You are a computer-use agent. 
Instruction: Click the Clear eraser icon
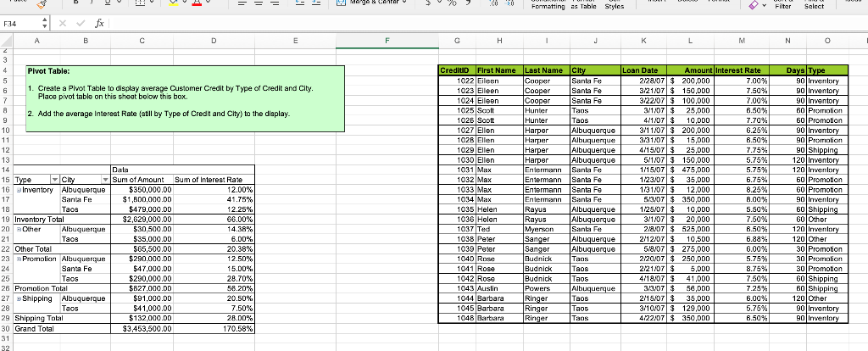pos(753,4)
